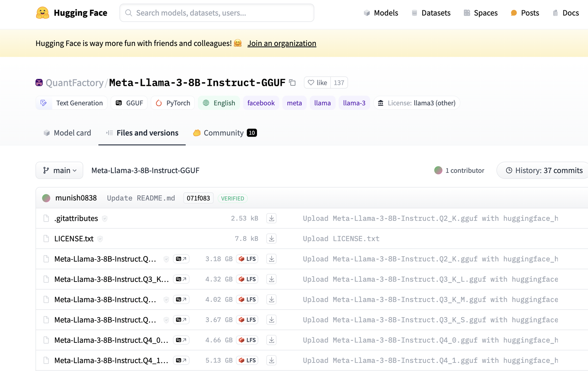
Task: Click the contributor avatar circle
Action: pos(438,170)
